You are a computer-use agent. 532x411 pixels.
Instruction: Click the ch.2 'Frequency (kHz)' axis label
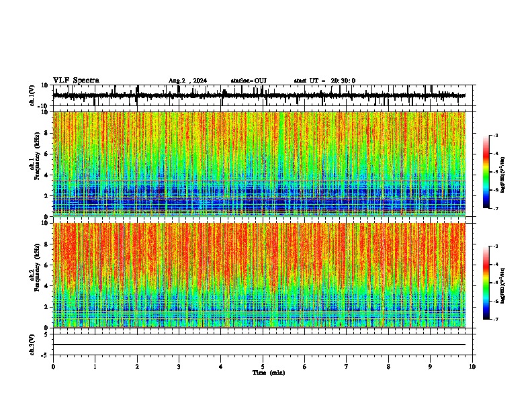[36, 267]
